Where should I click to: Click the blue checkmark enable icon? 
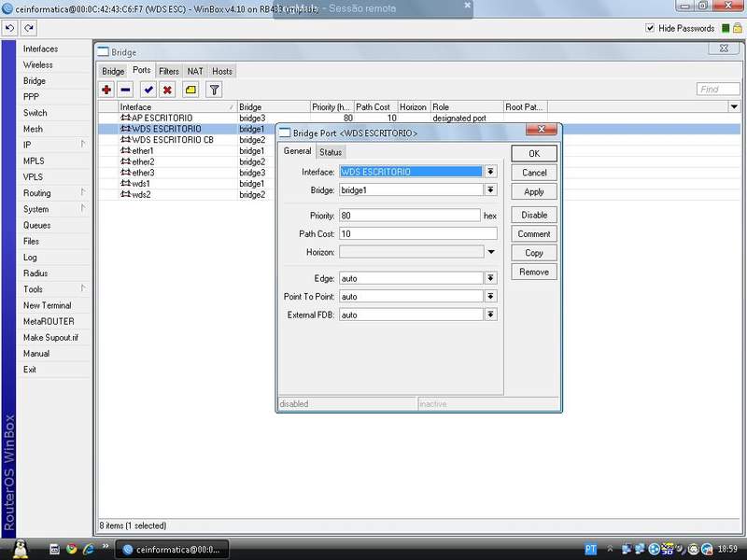pyautogui.click(x=148, y=90)
